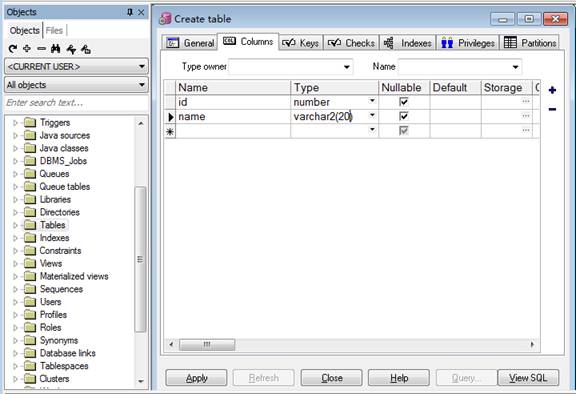Remove the column with the blue minus
The width and height of the screenshot is (576, 394).
tap(552, 109)
